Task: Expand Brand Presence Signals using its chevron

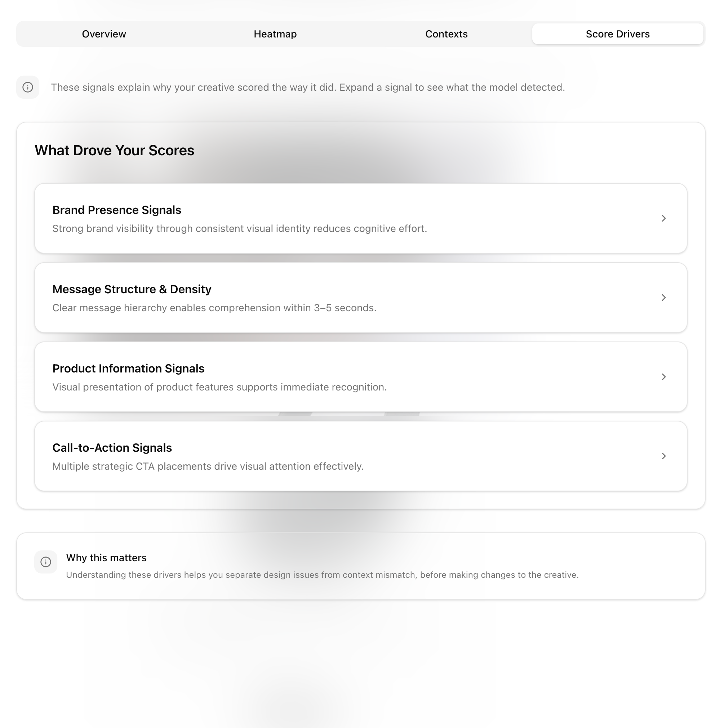Action: click(663, 219)
